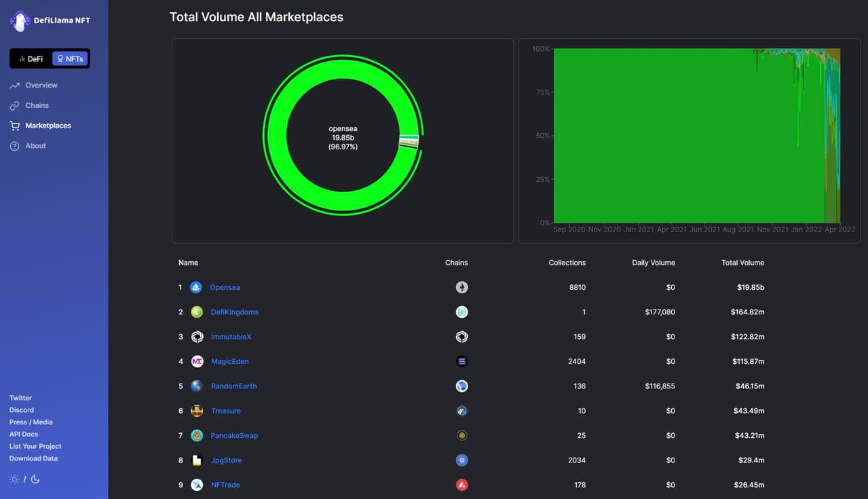Viewport: 868px width, 499px height.
Task: Switch to light mode with sun icon
Action: (x=14, y=479)
